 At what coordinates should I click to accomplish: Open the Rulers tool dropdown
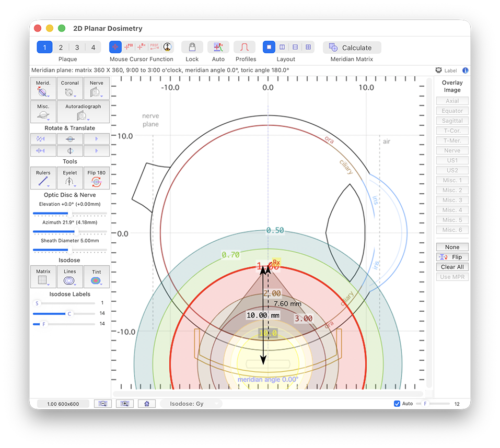click(x=43, y=179)
